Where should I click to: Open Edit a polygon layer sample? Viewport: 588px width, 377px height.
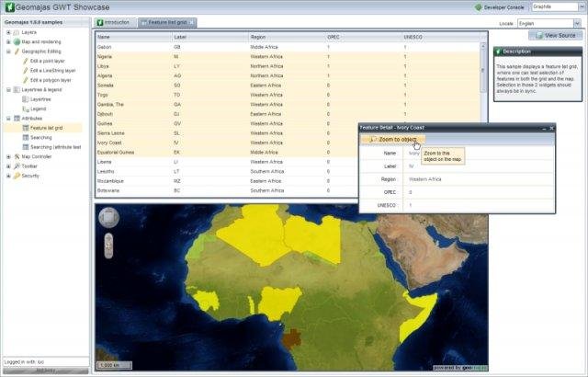(51, 80)
